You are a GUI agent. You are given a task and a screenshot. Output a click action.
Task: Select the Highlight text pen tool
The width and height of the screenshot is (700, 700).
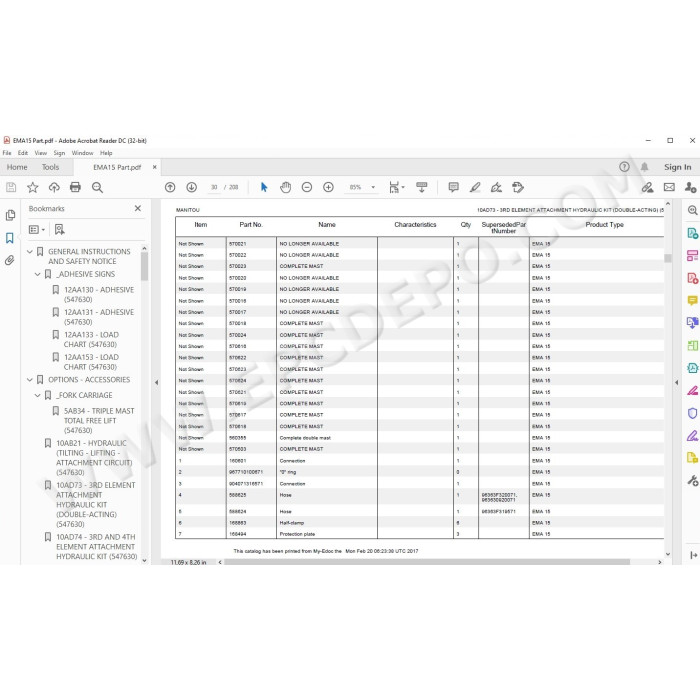[475, 188]
